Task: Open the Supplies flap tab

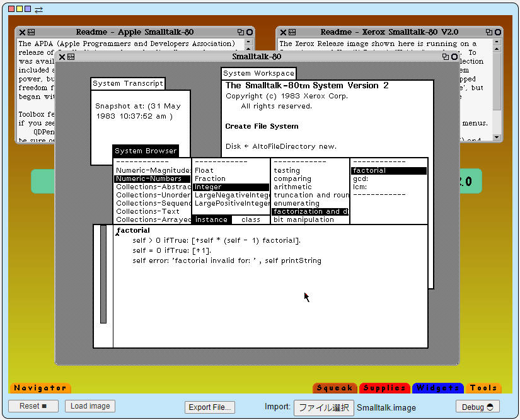Action: click(384, 388)
